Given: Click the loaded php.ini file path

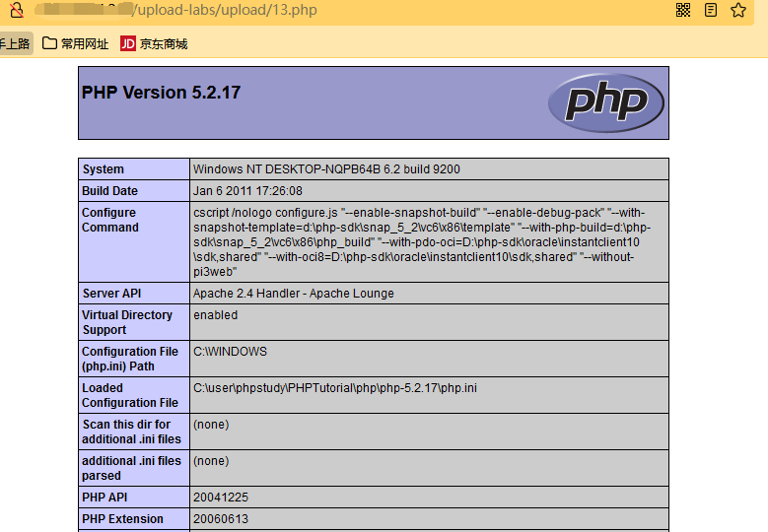Looking at the screenshot, I should tap(334, 388).
